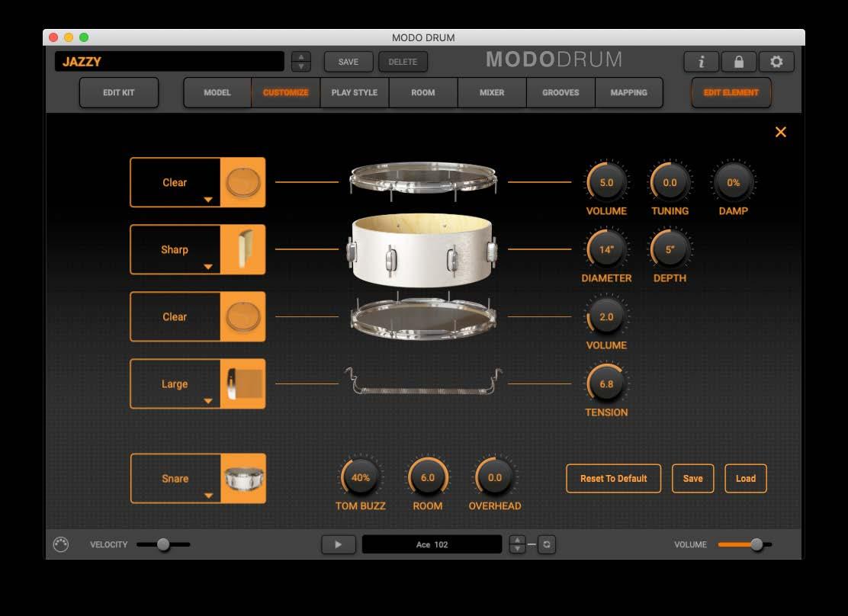This screenshot has height=616, width=848.
Task: Switch to the MODEL tab
Action: 217,92
